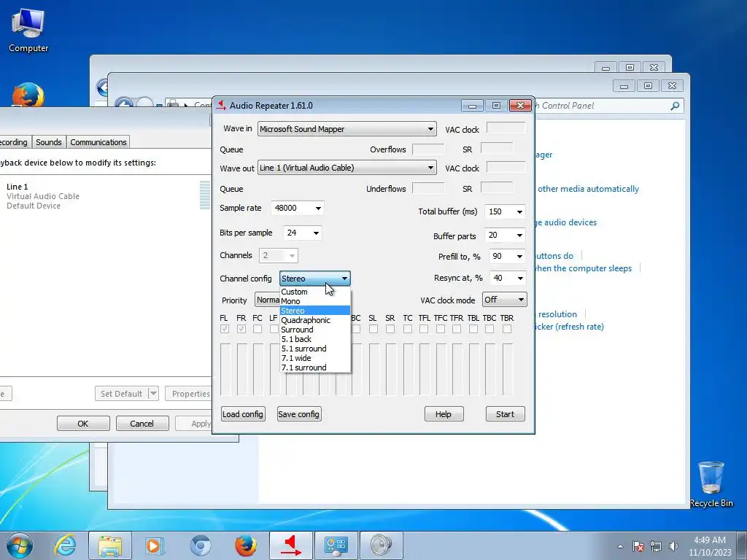
Task: Toggle the TFL channel checkbox
Action: (x=424, y=329)
